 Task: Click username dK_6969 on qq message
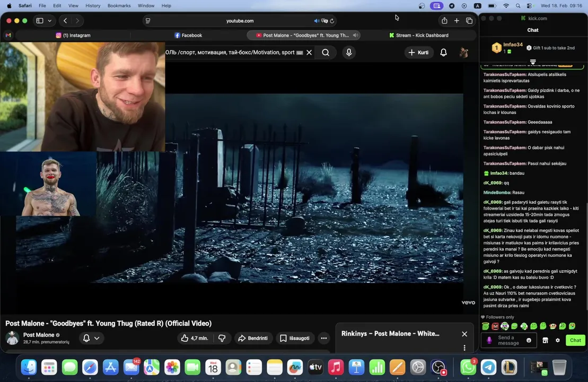tap(493, 183)
